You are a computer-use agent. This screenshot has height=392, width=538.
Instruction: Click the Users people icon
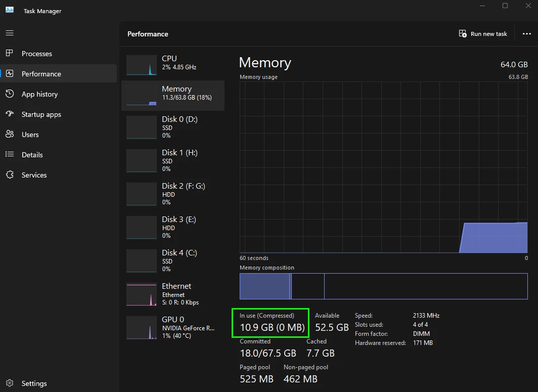tap(10, 134)
